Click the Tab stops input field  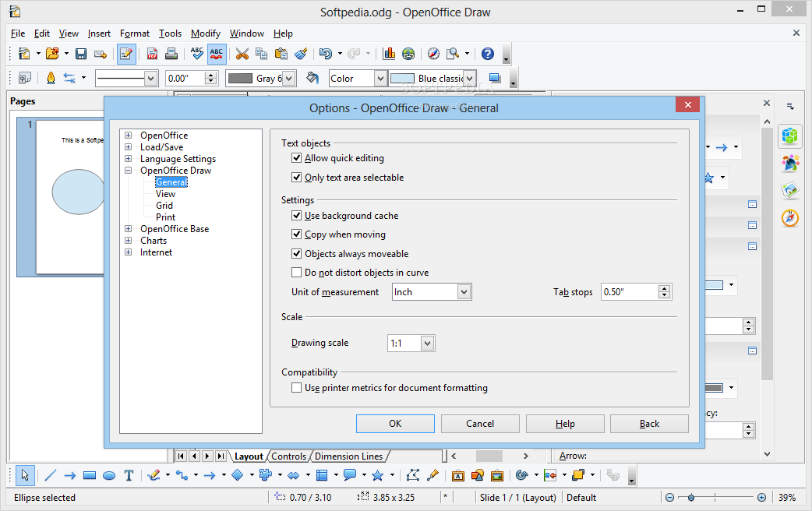pos(630,292)
